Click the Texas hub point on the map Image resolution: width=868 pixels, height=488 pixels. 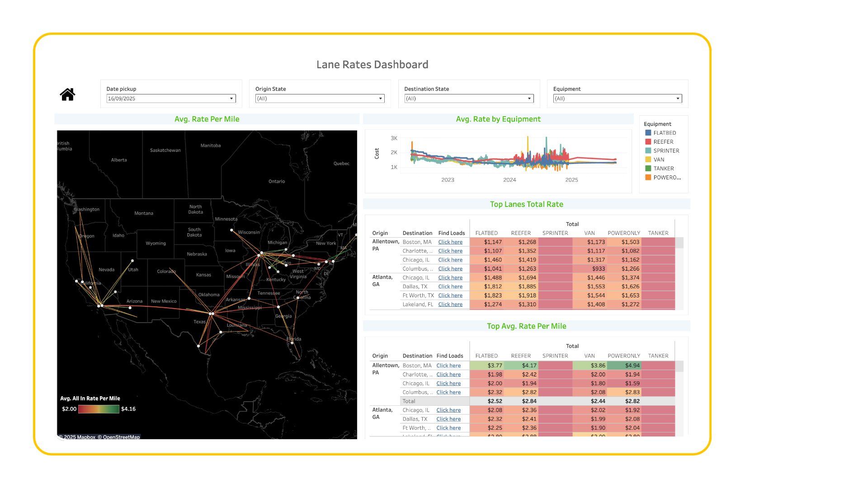[211, 313]
